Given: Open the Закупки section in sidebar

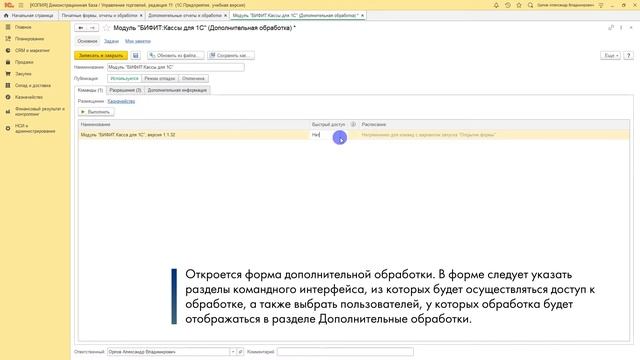Looking at the screenshot, I should coord(23,74).
